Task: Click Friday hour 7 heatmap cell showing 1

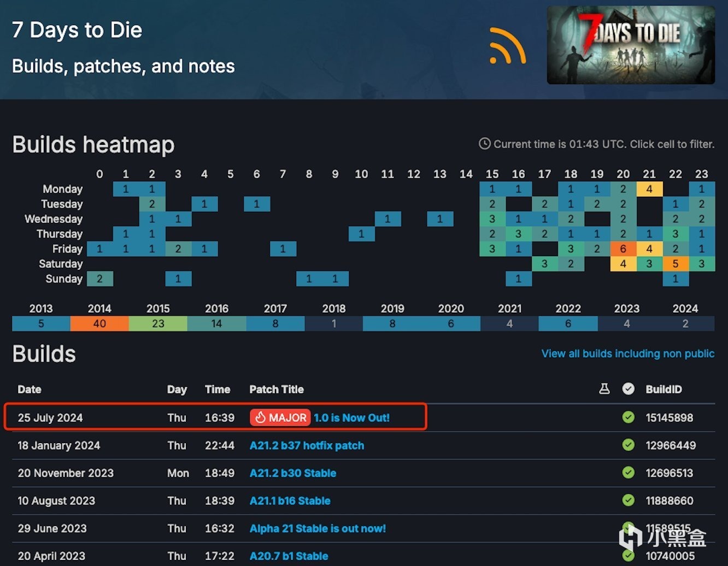Action: coord(283,249)
